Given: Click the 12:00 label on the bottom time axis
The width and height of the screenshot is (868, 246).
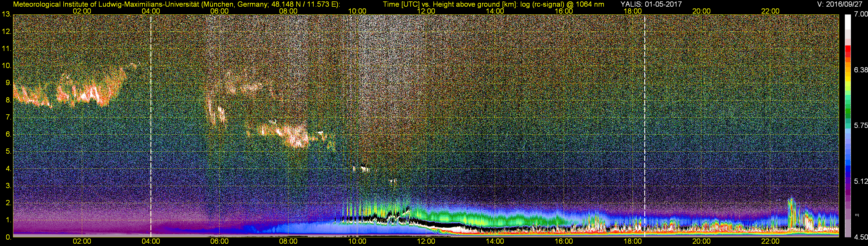Looking at the screenshot, I should click(x=426, y=241).
